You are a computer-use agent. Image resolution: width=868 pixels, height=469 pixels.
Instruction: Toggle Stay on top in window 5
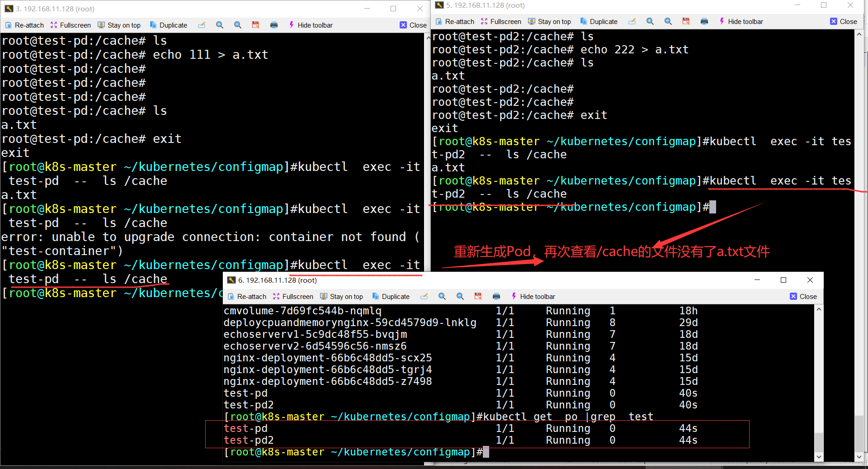point(550,22)
